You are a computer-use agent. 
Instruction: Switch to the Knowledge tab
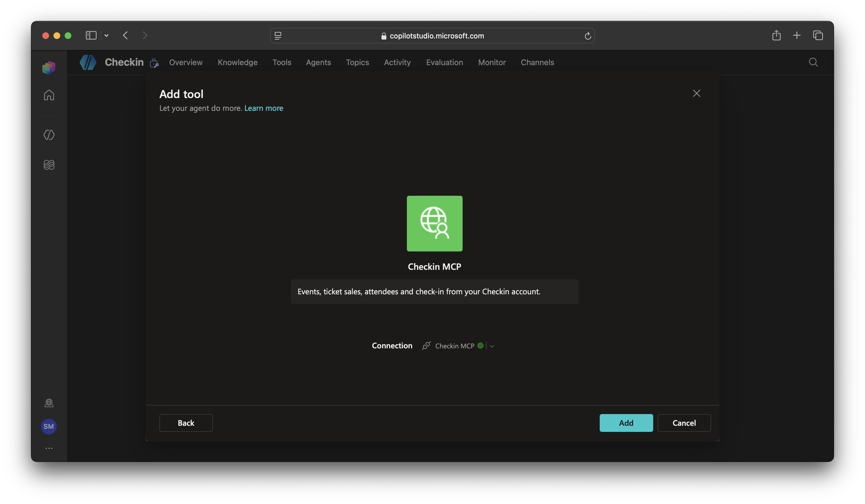point(237,62)
